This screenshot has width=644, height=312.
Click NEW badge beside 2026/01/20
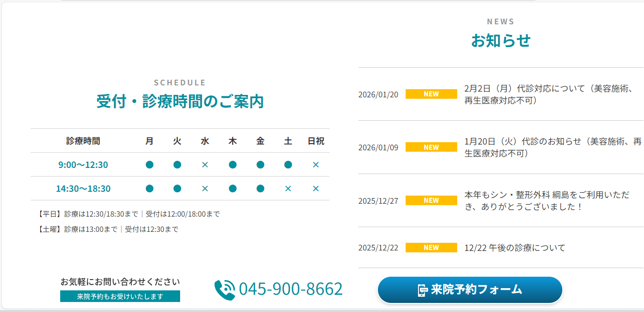coord(431,94)
